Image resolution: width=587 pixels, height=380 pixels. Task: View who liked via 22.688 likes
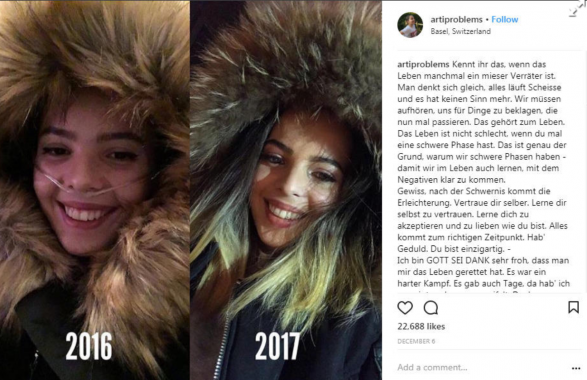click(x=421, y=326)
